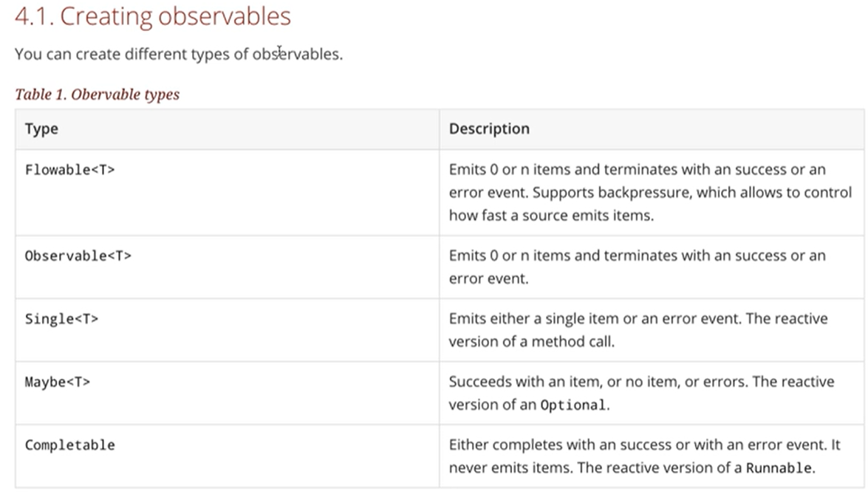Click the Observable<T> row description text
This screenshot has height=494, width=868.
point(637,256)
